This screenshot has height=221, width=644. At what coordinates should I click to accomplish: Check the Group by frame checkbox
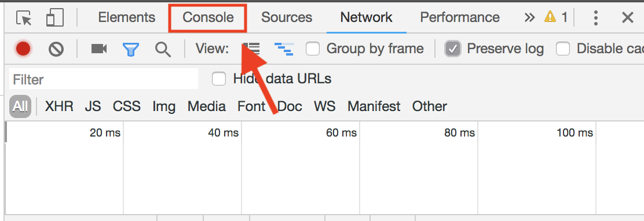313,49
